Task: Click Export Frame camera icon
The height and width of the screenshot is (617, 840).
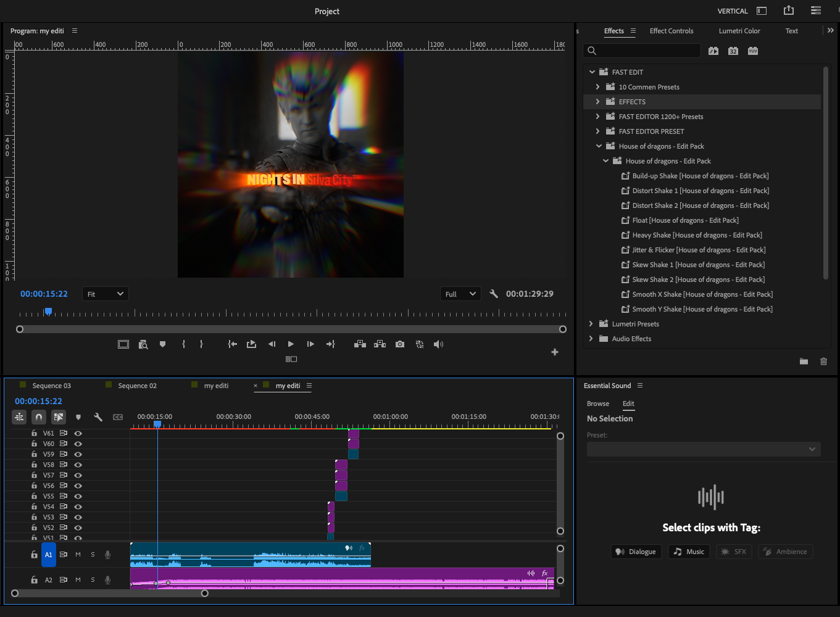Action: tap(400, 344)
